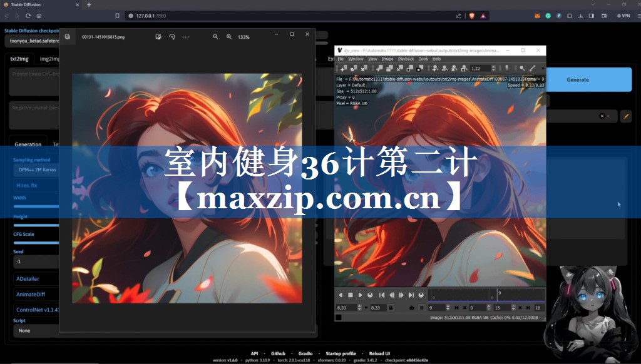Click duplicate window icon in djv_view toolbar
The image size is (641, 364).
tap(389, 68)
